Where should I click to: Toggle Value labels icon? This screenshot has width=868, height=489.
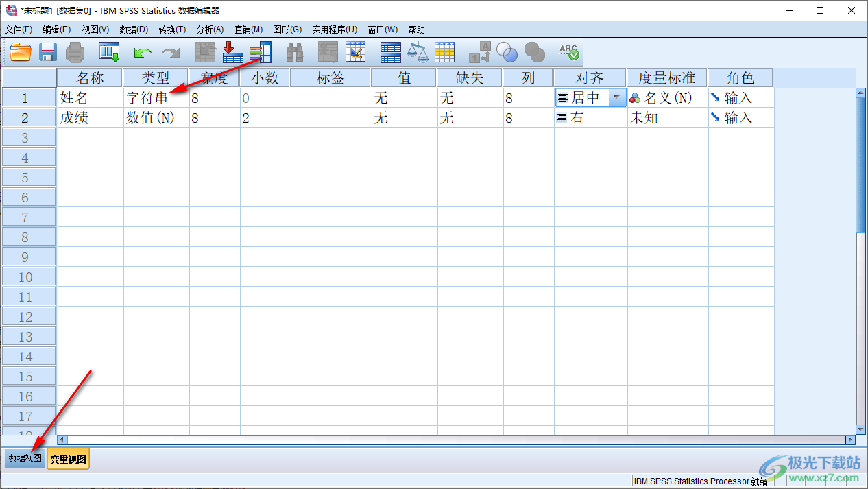(x=479, y=52)
